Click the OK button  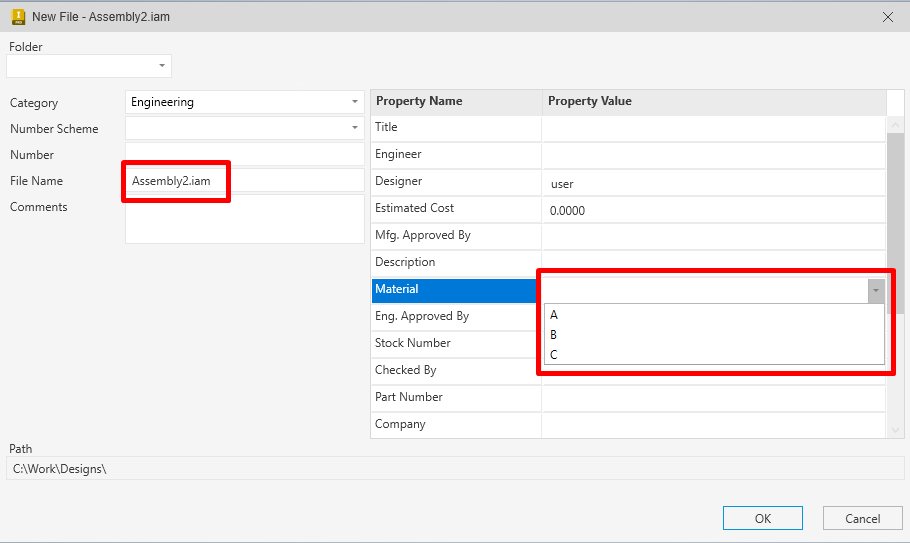tap(762, 518)
